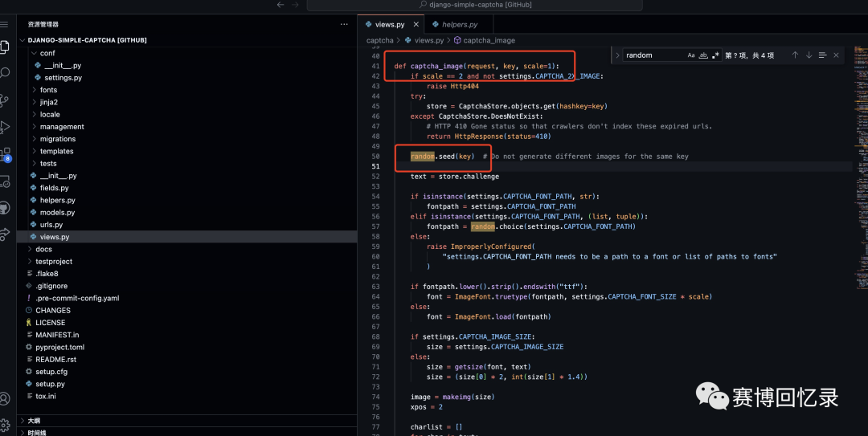The image size is (868, 436).
Task: Toggle regular expression search option
Action: [716, 55]
